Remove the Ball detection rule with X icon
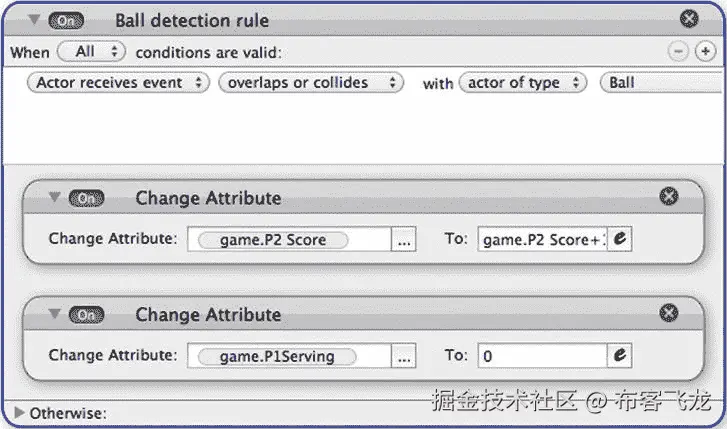This screenshot has width=727, height=429. coord(689,19)
